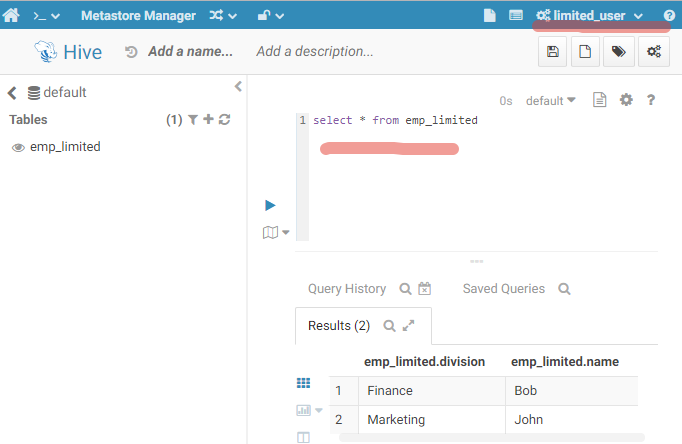Save the query using the floppy disk icon
682x444 pixels.
tap(552, 52)
